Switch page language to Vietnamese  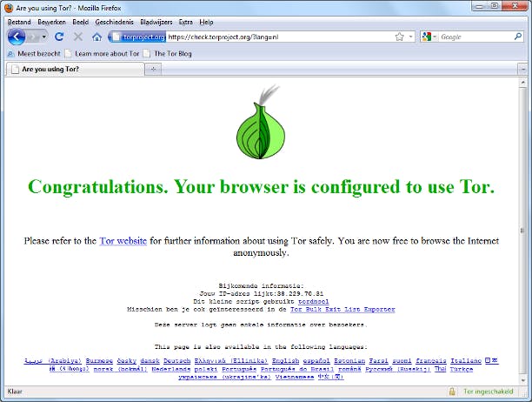pos(295,378)
